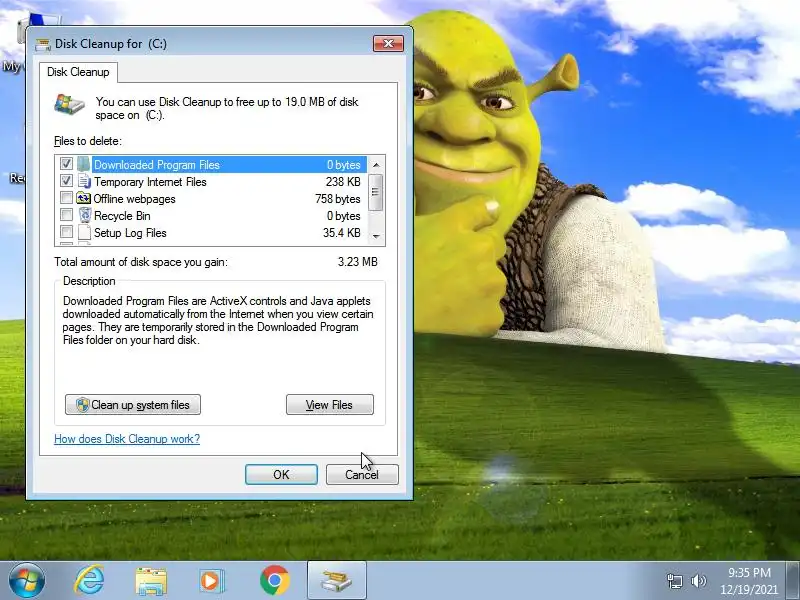The height and width of the screenshot is (600, 800).
Task: Click the Disk Cleanup taskbar button
Action: click(337, 580)
